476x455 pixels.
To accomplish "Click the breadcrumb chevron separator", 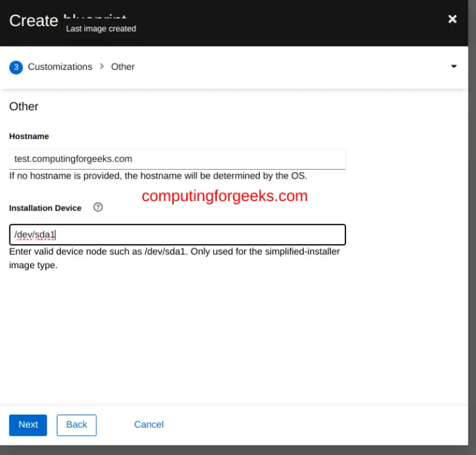I will pos(102,67).
